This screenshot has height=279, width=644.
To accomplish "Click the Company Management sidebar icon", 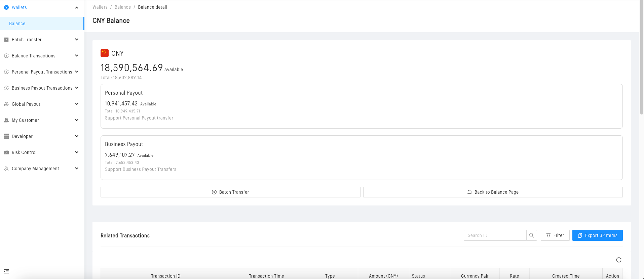I will coord(6,169).
